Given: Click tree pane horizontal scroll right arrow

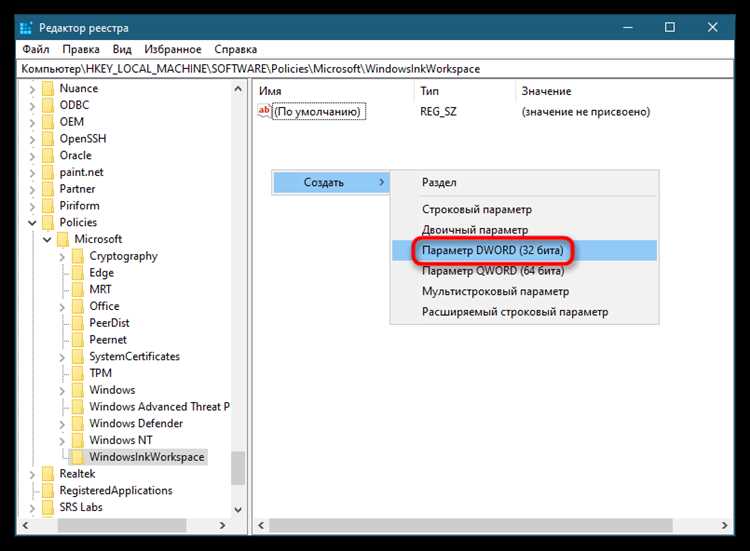Looking at the screenshot, I should tap(222, 525).
